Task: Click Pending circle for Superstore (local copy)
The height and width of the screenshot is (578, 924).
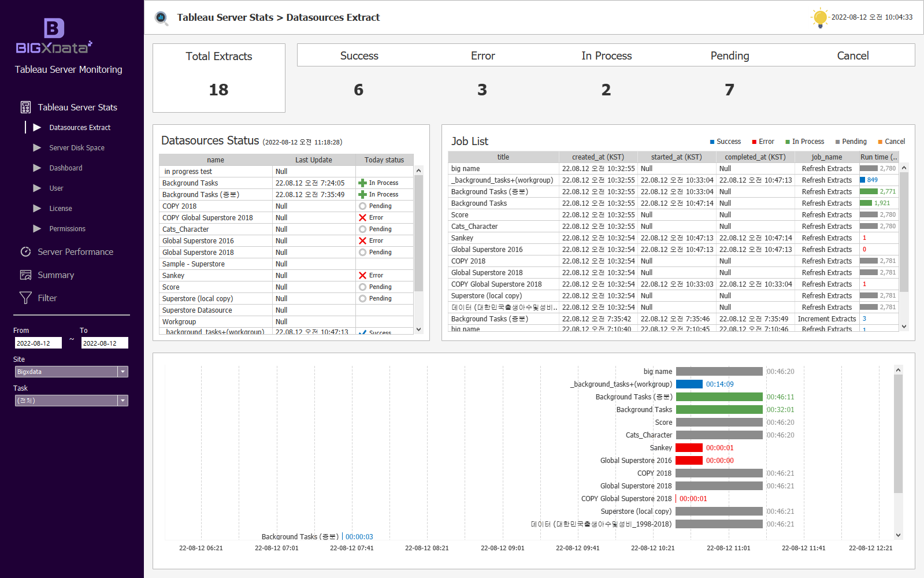Action: (x=362, y=298)
